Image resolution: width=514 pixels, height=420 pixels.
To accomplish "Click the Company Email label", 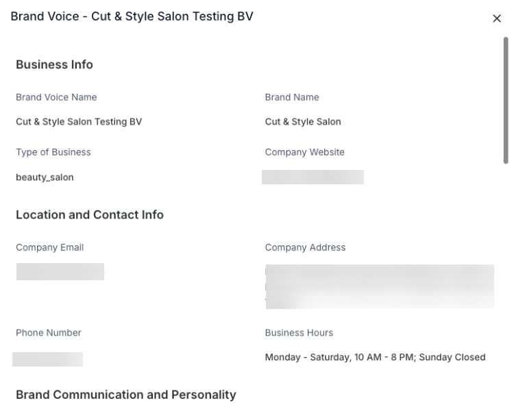I will pos(49,247).
